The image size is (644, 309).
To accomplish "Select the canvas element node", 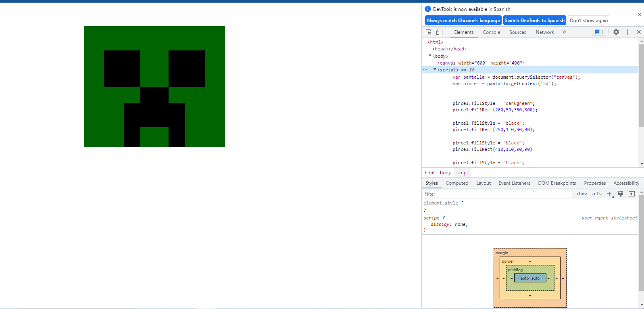I will (481, 63).
